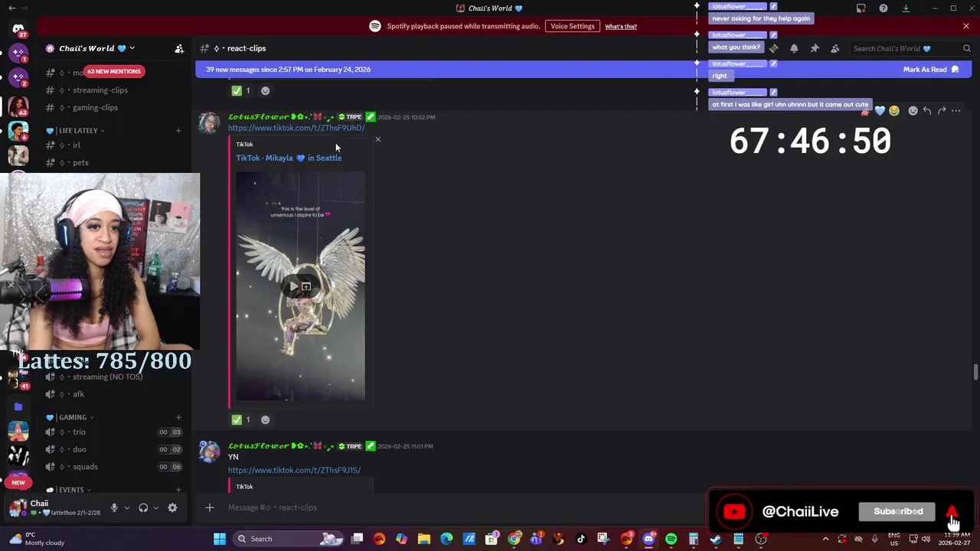The width and height of the screenshot is (980, 551).
Task: Create channel in GAMING category
Action: (178, 417)
